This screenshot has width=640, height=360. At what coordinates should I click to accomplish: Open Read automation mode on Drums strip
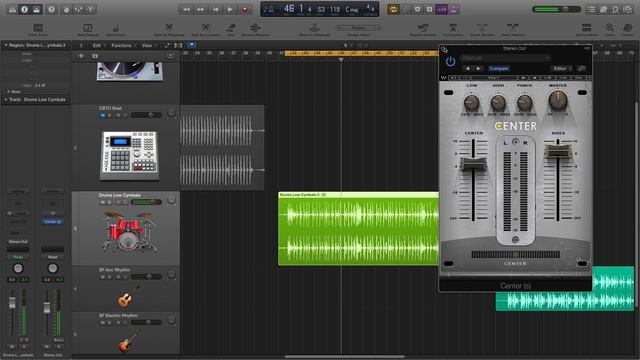18,257
